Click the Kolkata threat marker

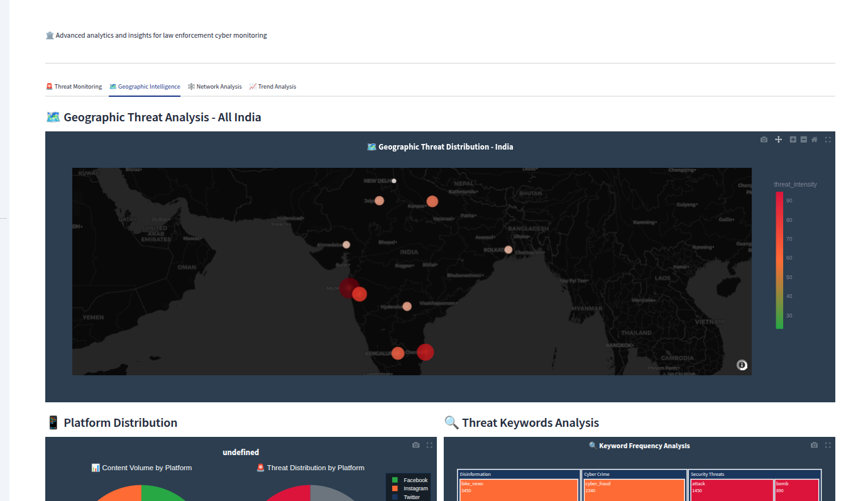(x=508, y=250)
